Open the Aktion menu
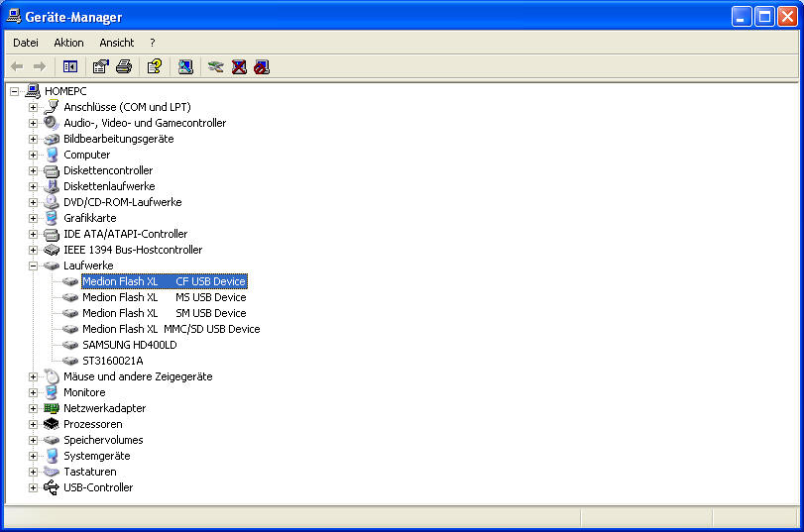The height and width of the screenshot is (532, 804). pyautogui.click(x=68, y=43)
